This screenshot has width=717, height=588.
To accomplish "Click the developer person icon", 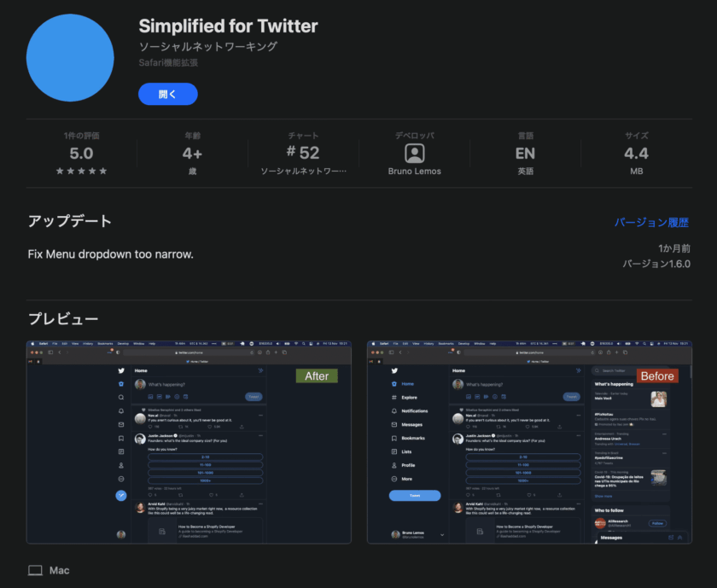I will point(415,153).
